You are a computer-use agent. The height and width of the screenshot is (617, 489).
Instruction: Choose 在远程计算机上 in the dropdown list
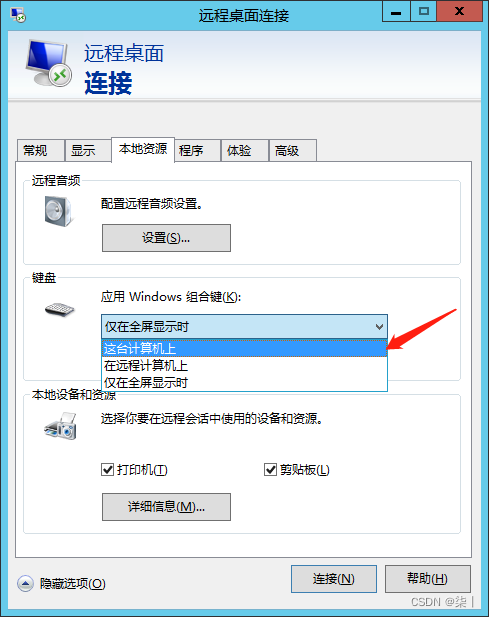[x=244, y=366]
